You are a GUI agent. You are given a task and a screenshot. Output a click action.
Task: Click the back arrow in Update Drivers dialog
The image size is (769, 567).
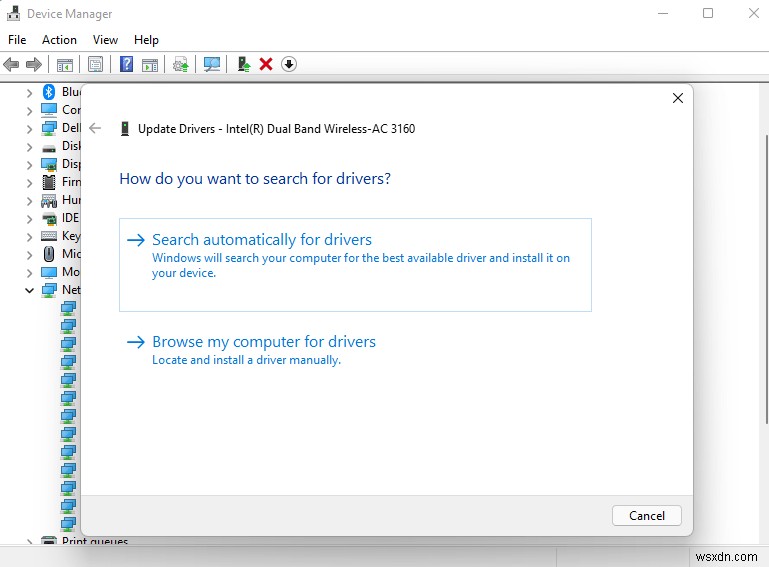[x=95, y=129]
